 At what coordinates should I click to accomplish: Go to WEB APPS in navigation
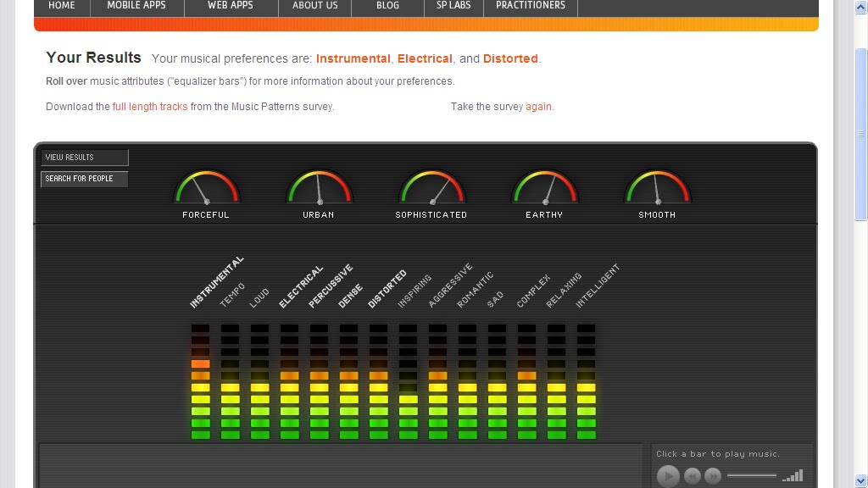231,6
